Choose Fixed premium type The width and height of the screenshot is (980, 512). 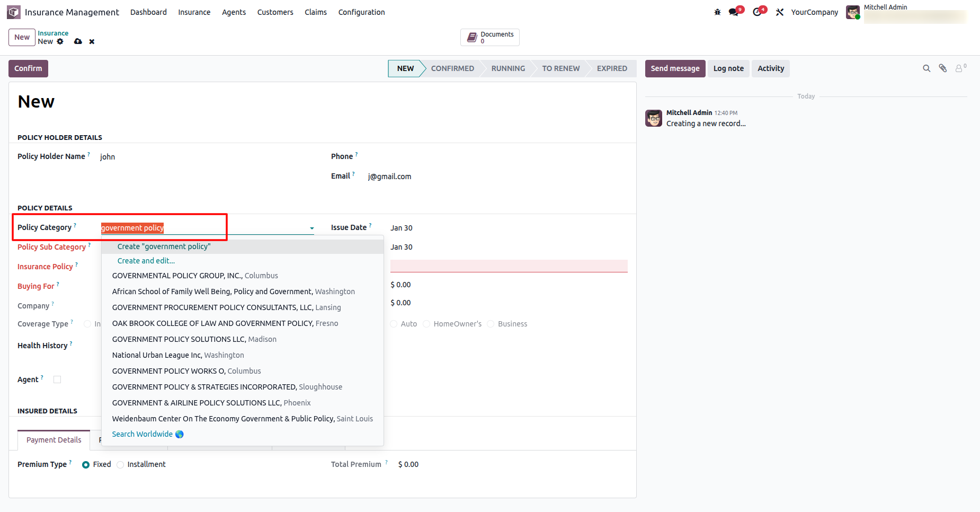click(86, 465)
